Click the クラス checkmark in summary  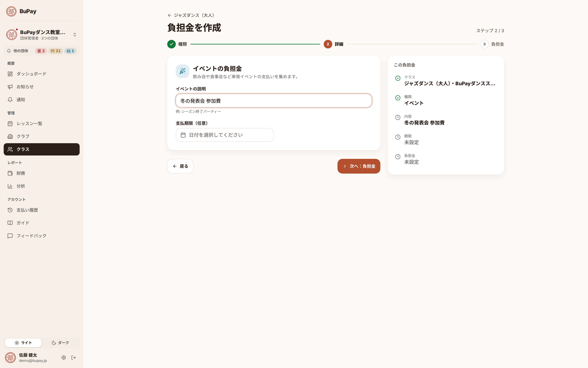pos(398,78)
